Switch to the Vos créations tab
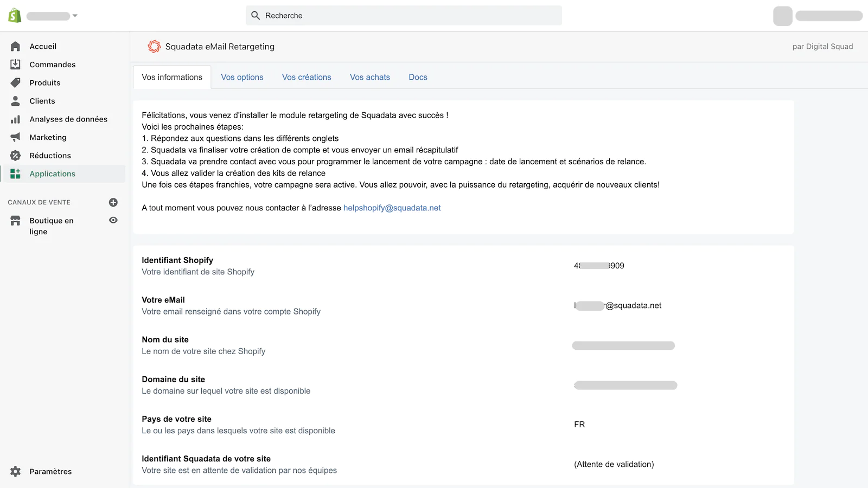Screen dimensions: 868x488 tap(307, 77)
